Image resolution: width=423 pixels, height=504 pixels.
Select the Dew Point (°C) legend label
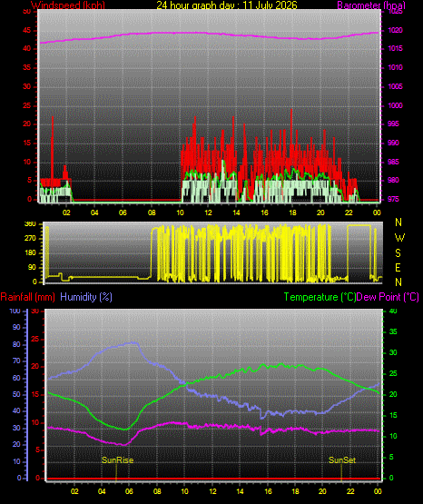[x=388, y=297]
